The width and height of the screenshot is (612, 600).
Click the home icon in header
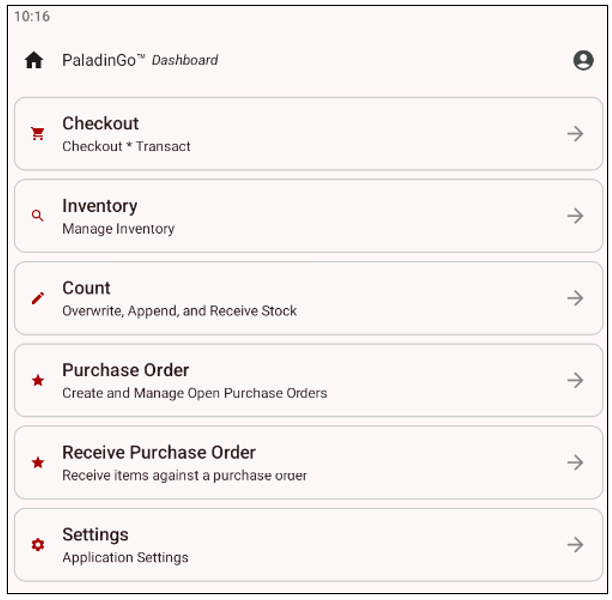(x=34, y=60)
